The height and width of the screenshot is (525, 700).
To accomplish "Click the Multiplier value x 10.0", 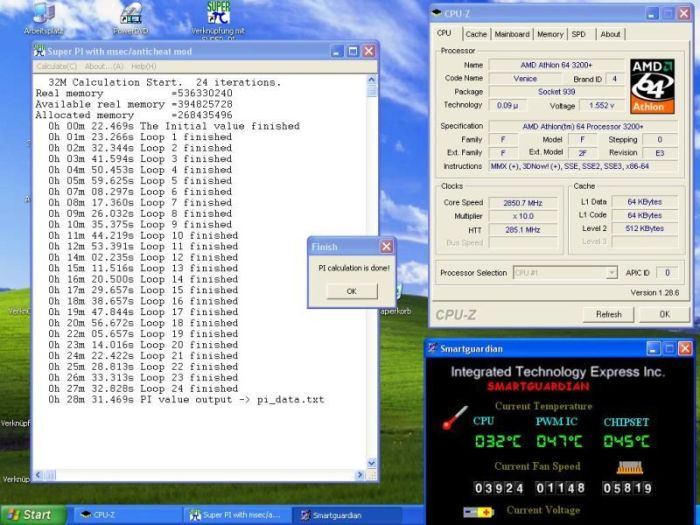I will (x=523, y=217).
